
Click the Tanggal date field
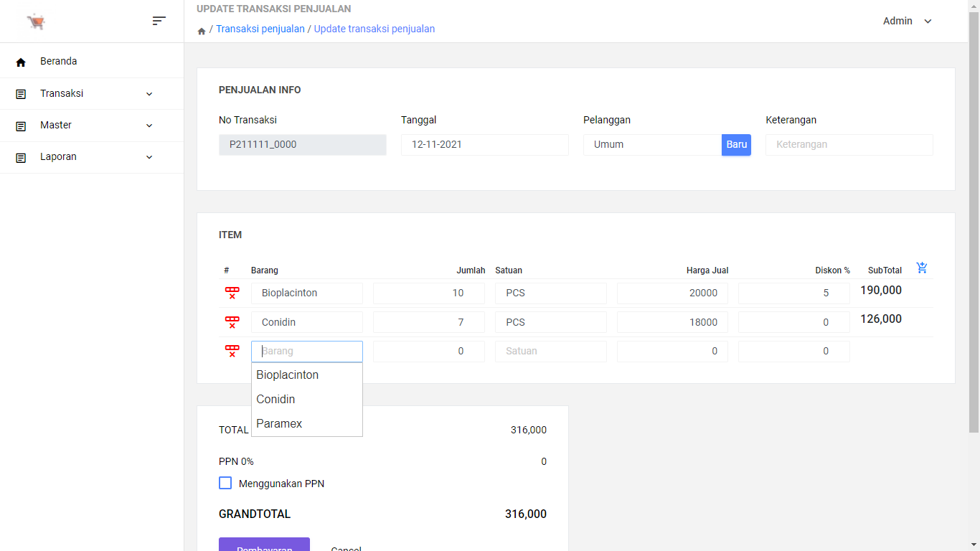[x=484, y=144]
